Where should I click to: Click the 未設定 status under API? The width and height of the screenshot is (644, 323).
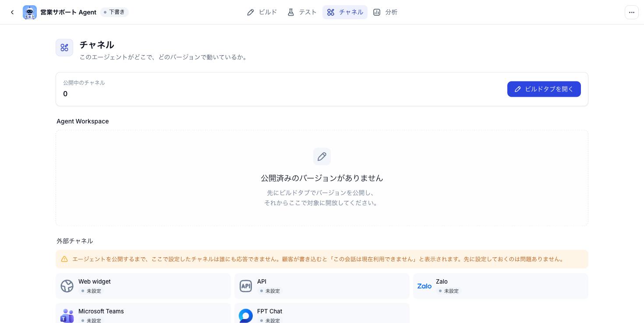[270, 291]
